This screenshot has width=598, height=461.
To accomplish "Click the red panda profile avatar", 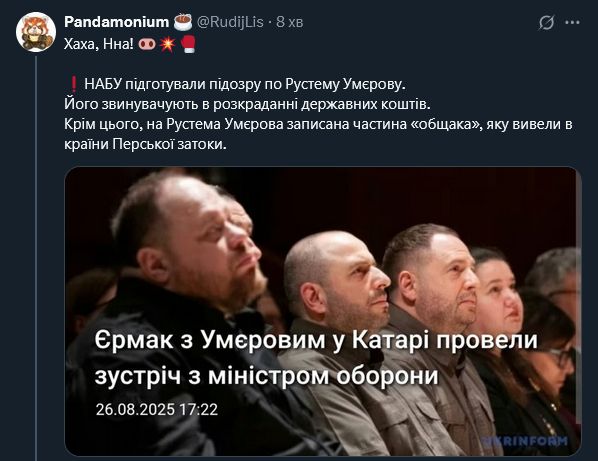I will point(36,32).
